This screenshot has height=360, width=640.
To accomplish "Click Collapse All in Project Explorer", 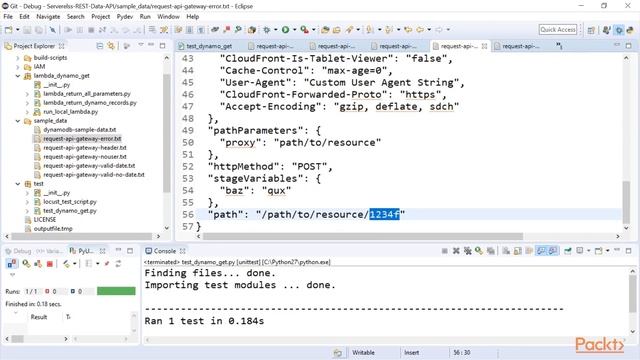I will [x=100, y=46].
